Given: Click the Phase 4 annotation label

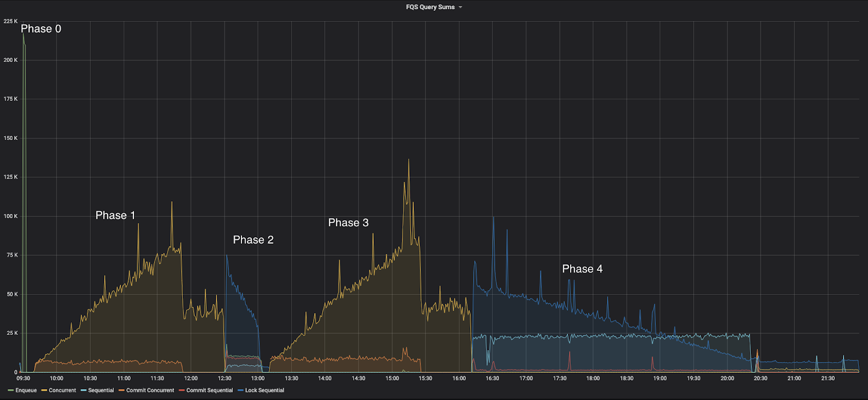Looking at the screenshot, I should click(582, 269).
